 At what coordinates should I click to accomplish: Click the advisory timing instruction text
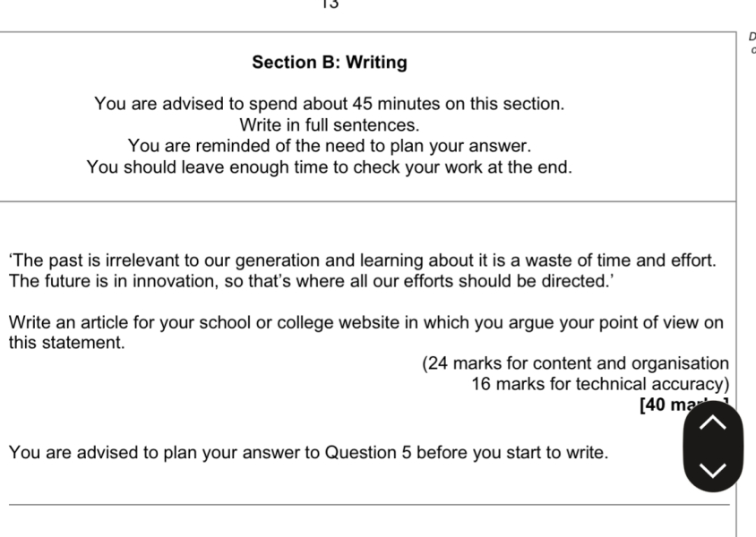[330, 101]
